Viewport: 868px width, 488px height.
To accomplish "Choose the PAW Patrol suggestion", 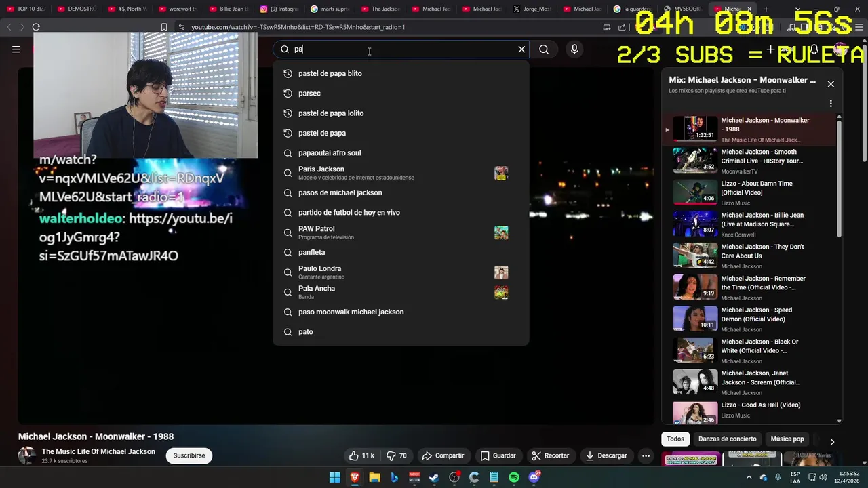I will (400, 232).
